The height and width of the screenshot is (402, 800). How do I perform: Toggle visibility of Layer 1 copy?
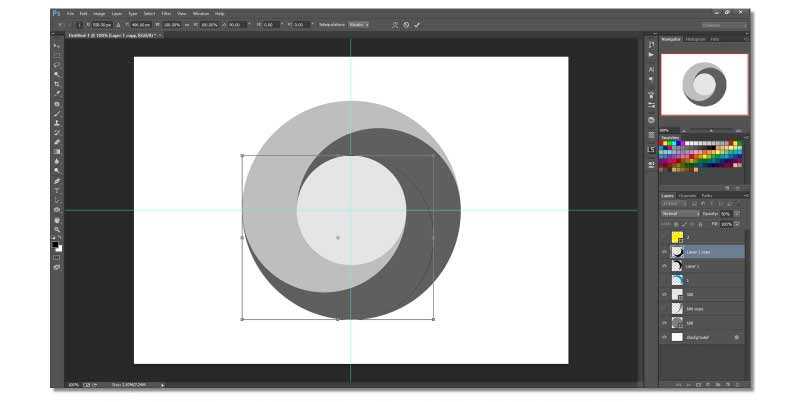(665, 252)
